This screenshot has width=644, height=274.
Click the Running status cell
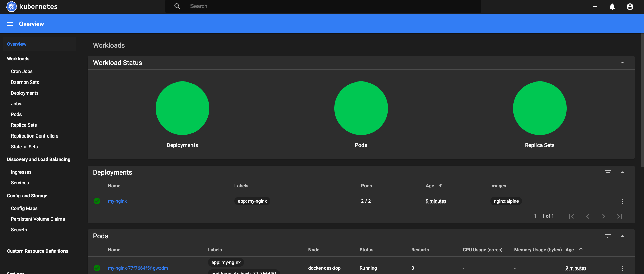coord(368,268)
